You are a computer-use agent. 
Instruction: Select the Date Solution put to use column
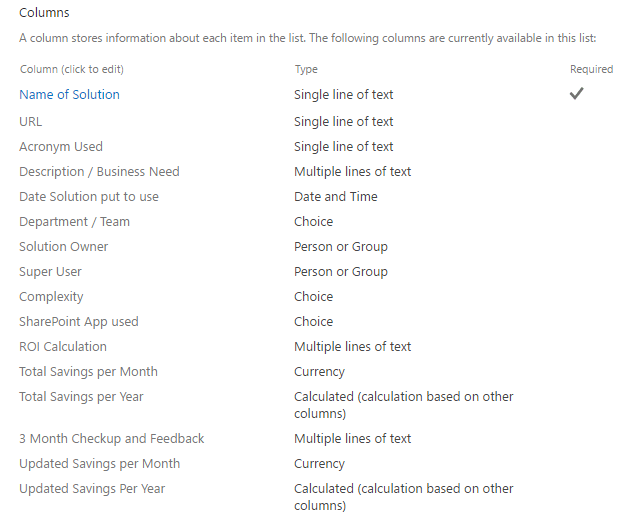[x=88, y=196]
